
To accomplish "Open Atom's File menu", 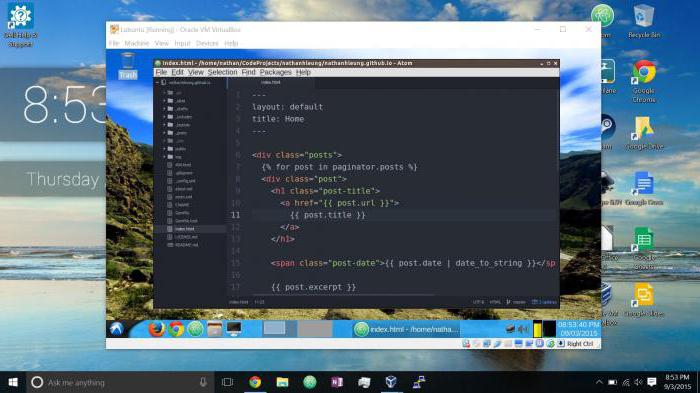I will pyautogui.click(x=161, y=72).
